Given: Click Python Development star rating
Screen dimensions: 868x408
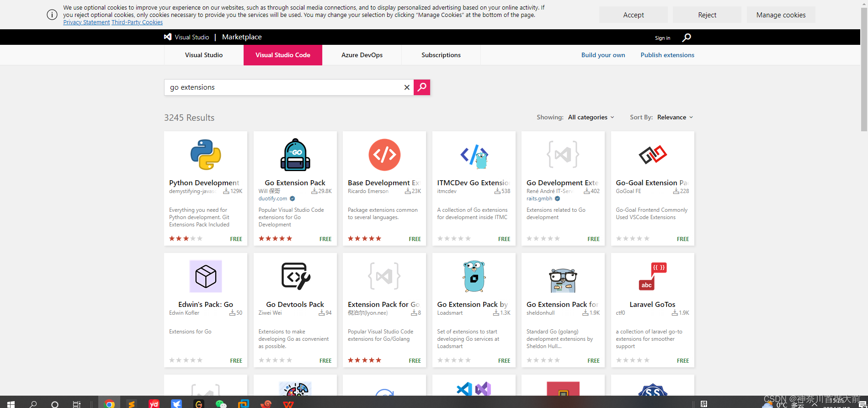Looking at the screenshot, I should (186, 238).
